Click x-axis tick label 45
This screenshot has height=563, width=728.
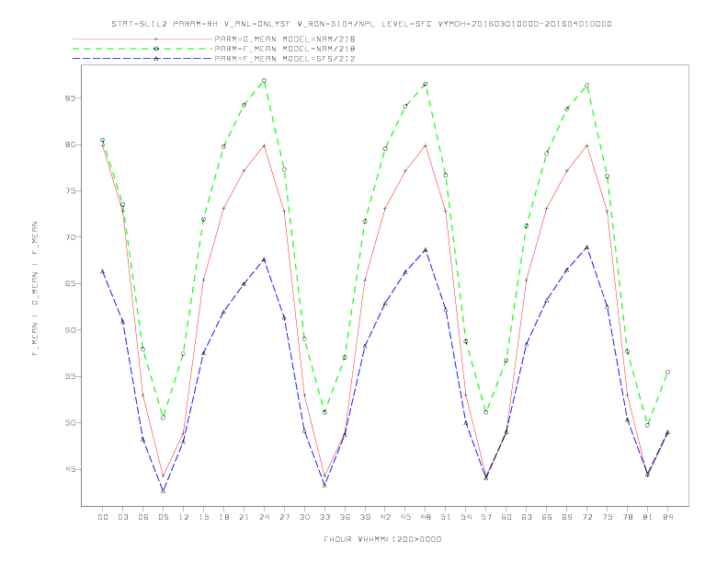click(x=405, y=517)
